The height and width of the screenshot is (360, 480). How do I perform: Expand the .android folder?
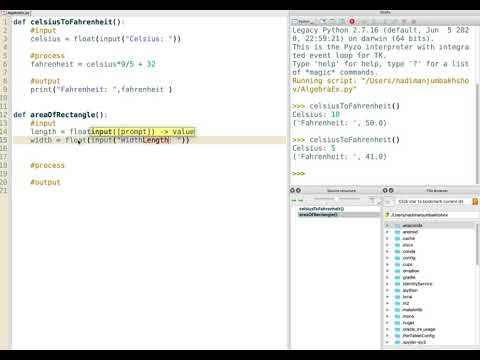tap(387, 232)
